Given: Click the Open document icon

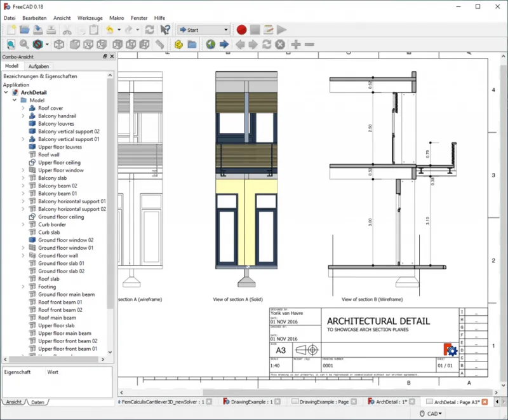Looking at the screenshot, I should [25, 29].
